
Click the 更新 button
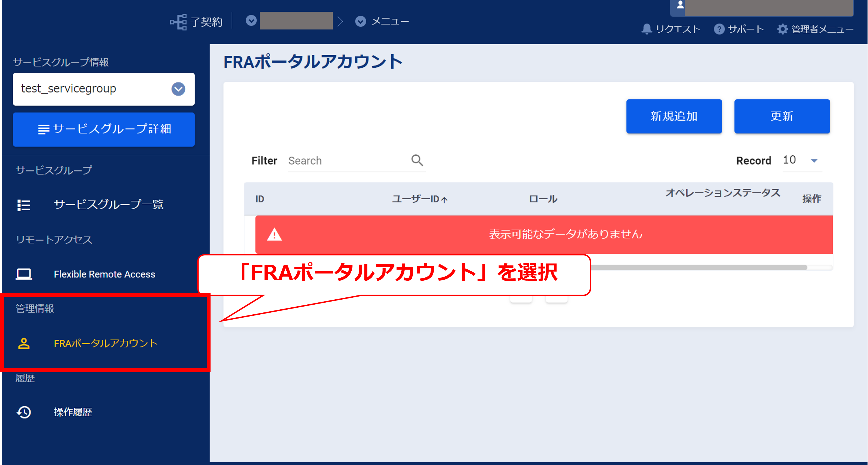782,116
